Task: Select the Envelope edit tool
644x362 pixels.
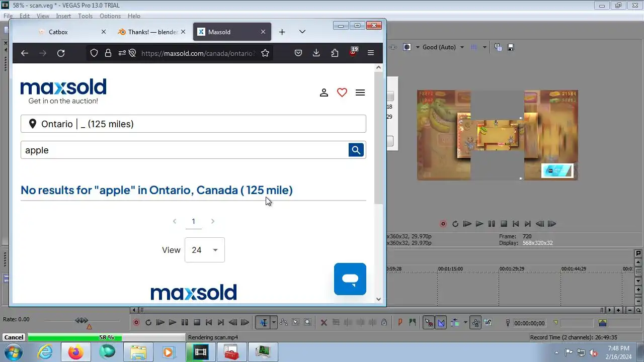Action: point(284,323)
